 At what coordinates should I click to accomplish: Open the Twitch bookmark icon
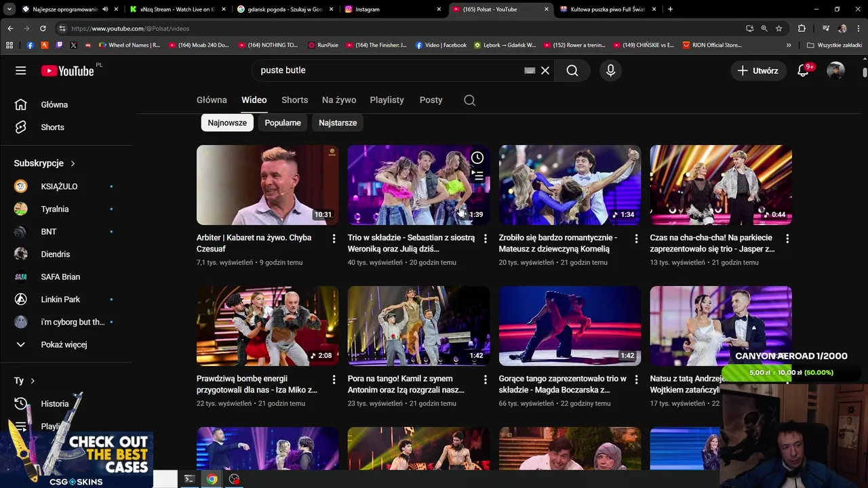(x=59, y=45)
